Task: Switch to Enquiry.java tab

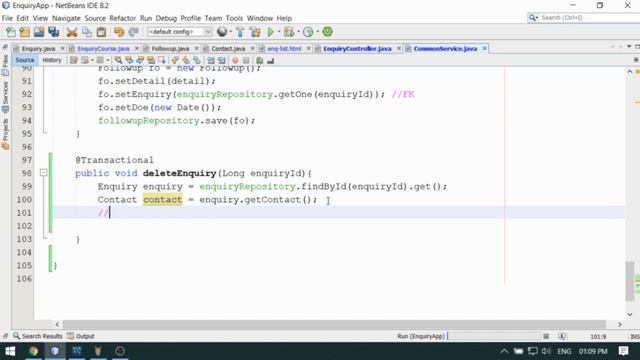Action: point(38,49)
